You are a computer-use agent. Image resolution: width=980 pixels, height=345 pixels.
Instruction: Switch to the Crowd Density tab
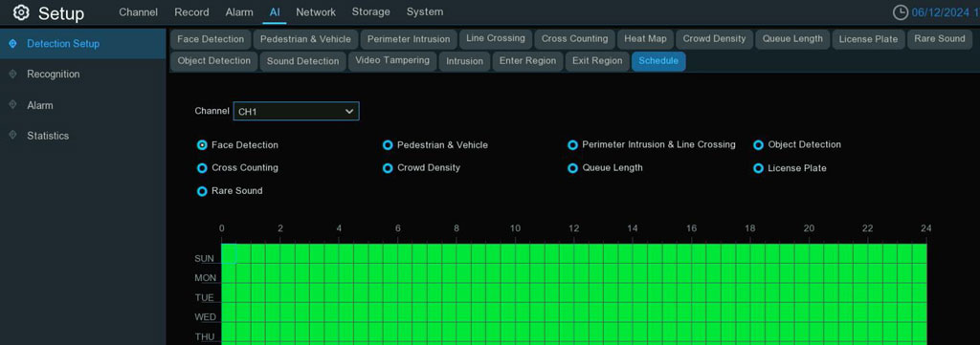tap(714, 38)
